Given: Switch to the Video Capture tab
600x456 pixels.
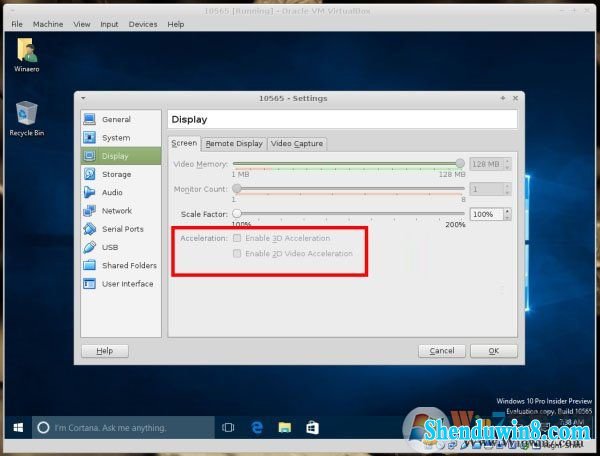Looking at the screenshot, I should point(297,144).
